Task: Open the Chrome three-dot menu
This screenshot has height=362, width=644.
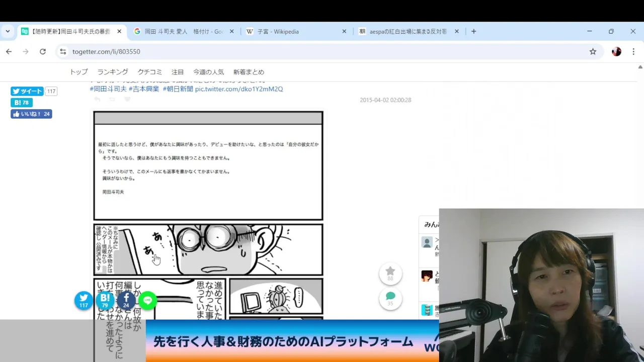Action: pos(633,51)
